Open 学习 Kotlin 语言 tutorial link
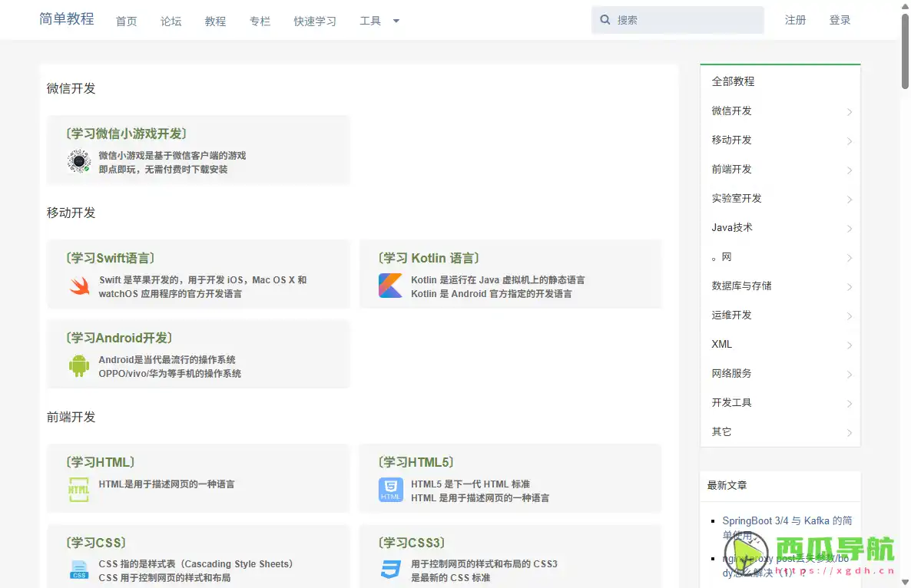Viewport: 911px width, 588px height. 429,258
